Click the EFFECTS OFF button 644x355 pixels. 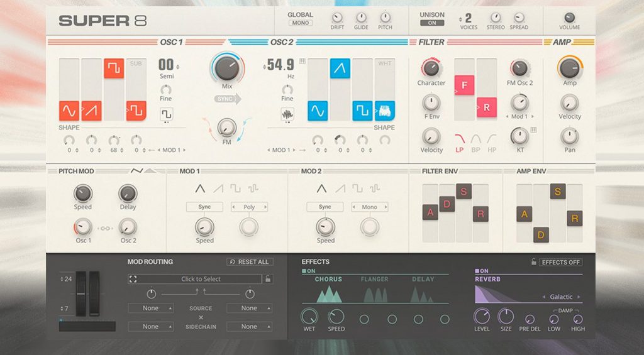pyautogui.click(x=560, y=262)
